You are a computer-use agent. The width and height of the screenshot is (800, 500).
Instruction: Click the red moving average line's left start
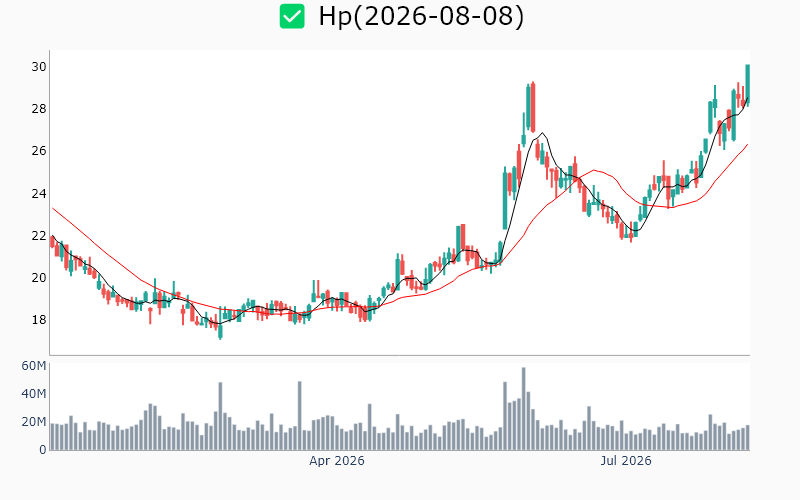(x=53, y=208)
